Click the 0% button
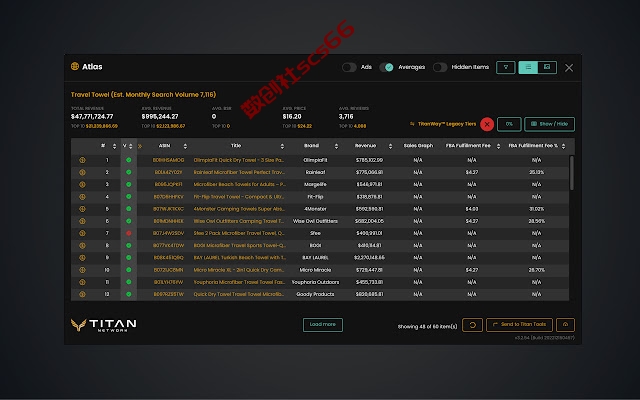This screenshot has height=400, width=640. coord(509,124)
